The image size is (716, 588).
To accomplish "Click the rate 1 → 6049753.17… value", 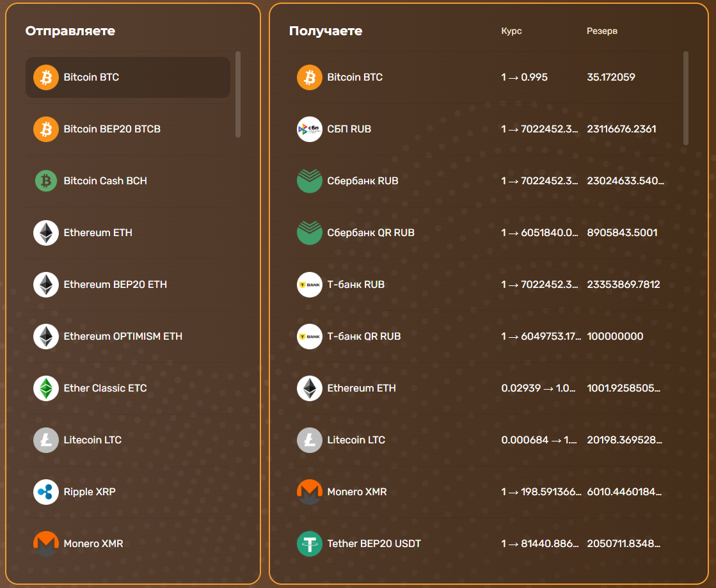I will coord(541,337).
